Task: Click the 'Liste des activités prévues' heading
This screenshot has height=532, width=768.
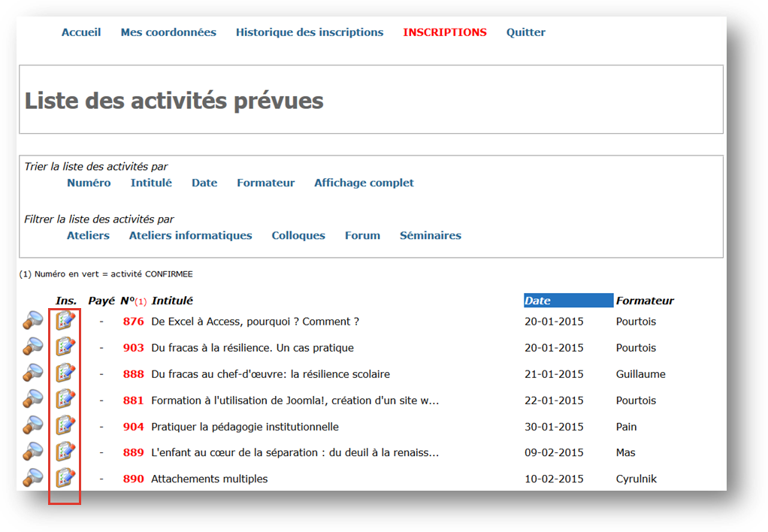Action: (x=174, y=101)
